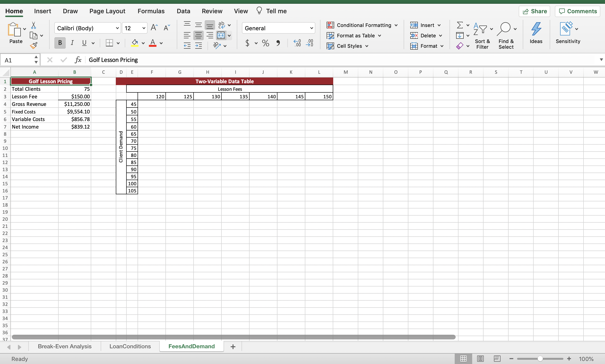Screen dimensions: 605x364
Task: Open the font name dropdown
Action: click(x=117, y=28)
